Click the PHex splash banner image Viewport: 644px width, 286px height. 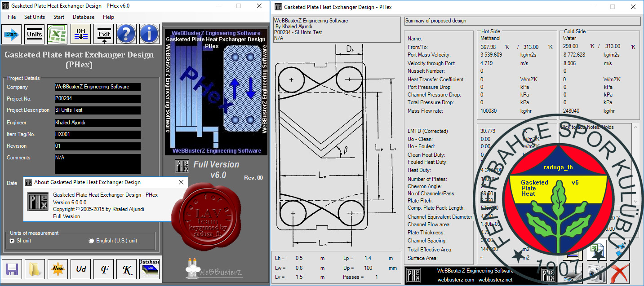(217, 92)
